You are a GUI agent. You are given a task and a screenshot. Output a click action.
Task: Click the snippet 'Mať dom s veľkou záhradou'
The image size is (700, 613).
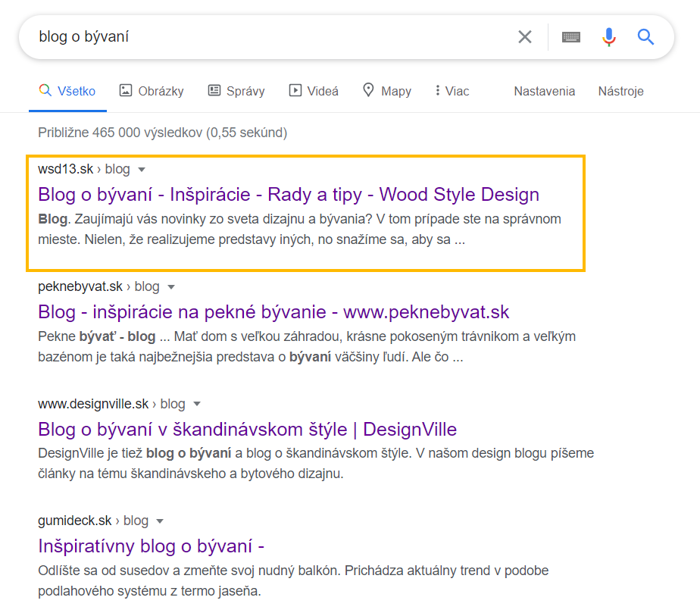[307, 346]
